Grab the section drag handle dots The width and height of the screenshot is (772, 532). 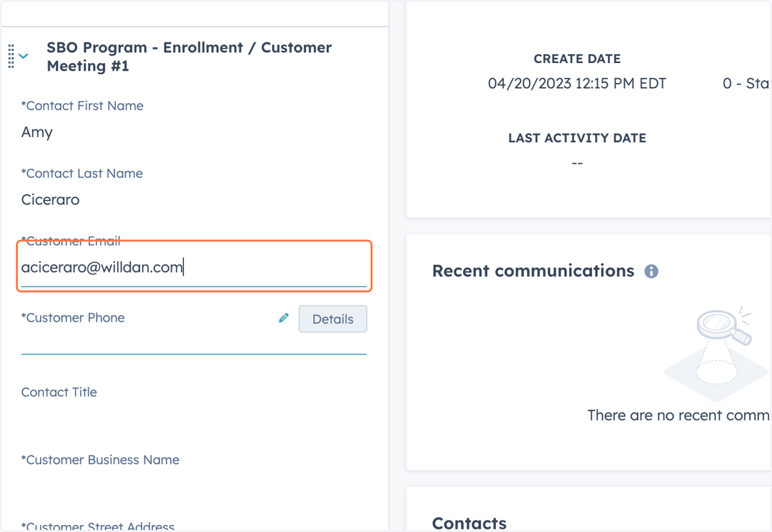tap(11, 57)
